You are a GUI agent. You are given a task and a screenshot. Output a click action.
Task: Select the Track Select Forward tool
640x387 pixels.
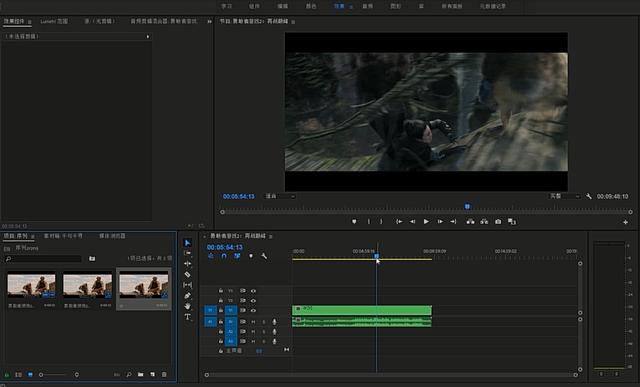[x=187, y=253]
